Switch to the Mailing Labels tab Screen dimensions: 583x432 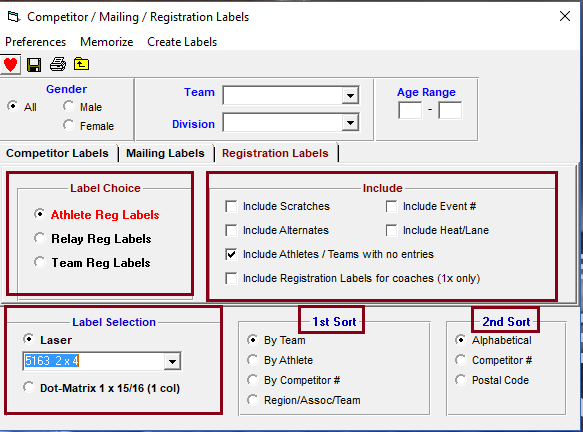(165, 153)
